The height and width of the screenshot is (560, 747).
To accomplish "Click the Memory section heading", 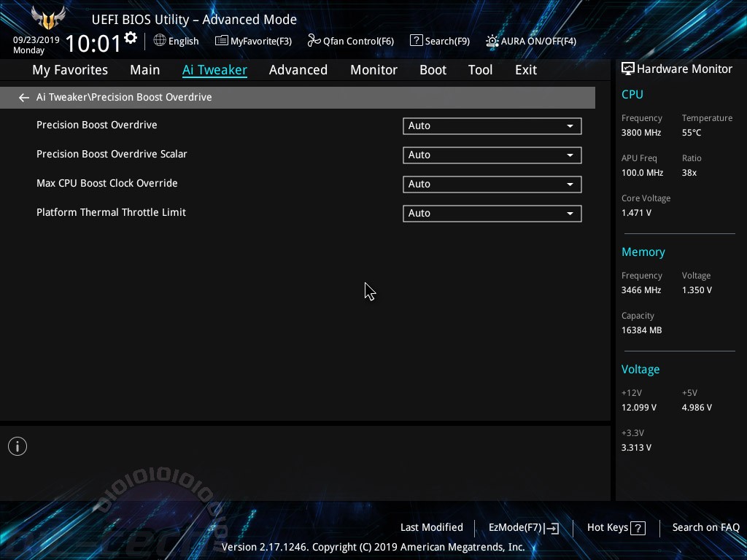I will click(x=643, y=252).
